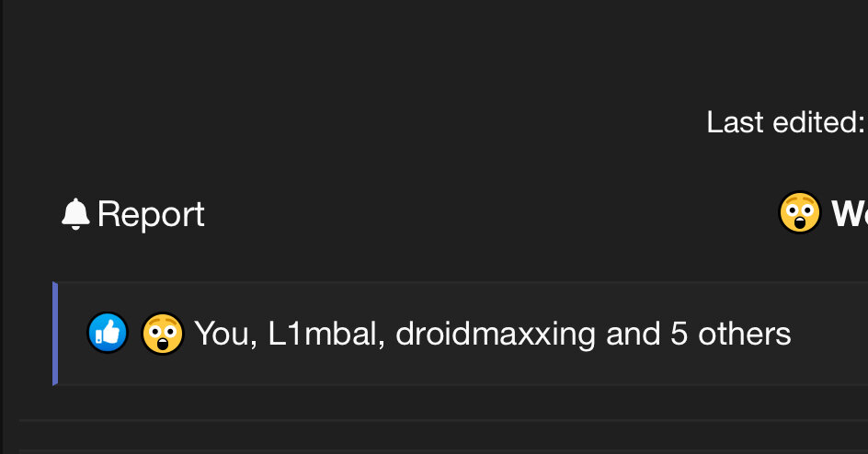
Task: Click the Wow emoji reaction button icon
Action: pos(799,213)
